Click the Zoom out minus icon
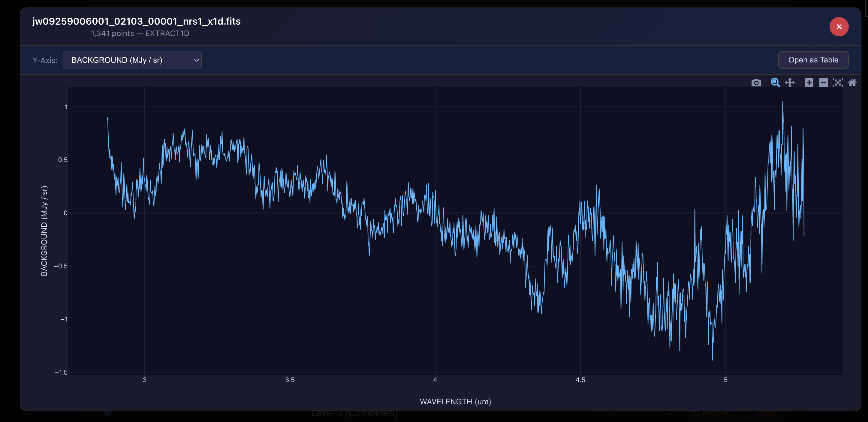Screen dimensions: 868x422 (x=824, y=83)
